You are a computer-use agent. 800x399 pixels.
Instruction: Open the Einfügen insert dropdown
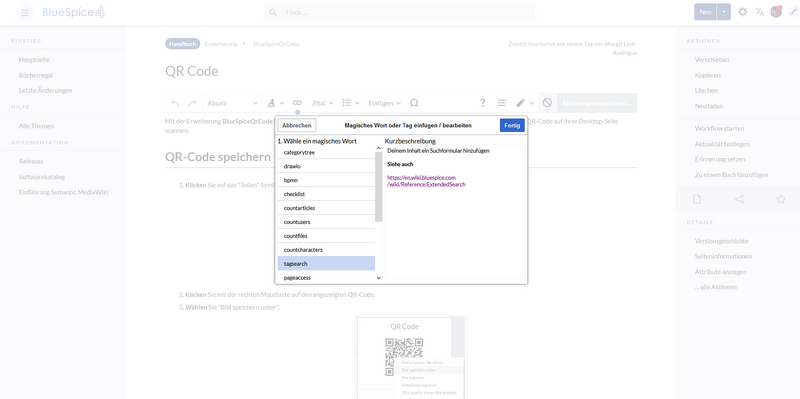tap(385, 103)
